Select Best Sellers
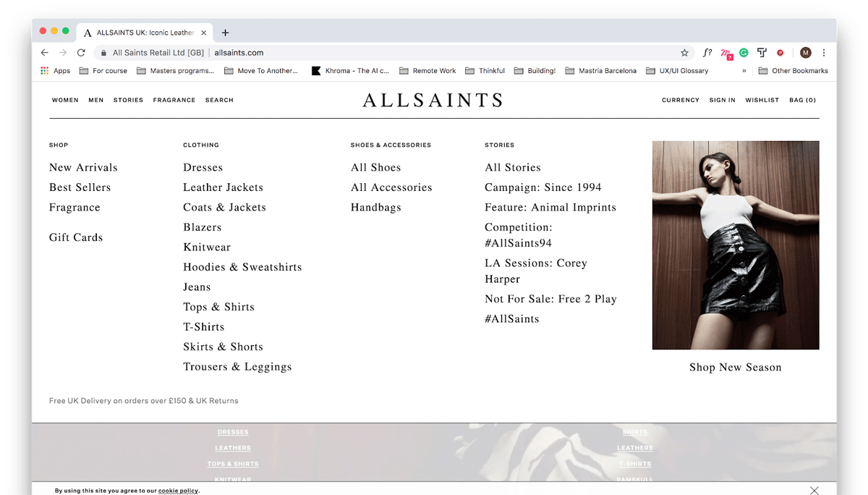 click(x=80, y=187)
